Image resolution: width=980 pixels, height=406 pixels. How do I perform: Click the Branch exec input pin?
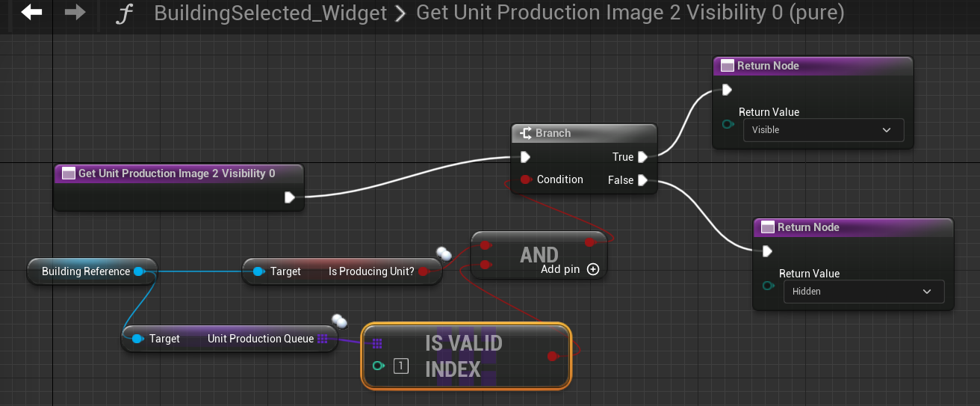point(525,157)
